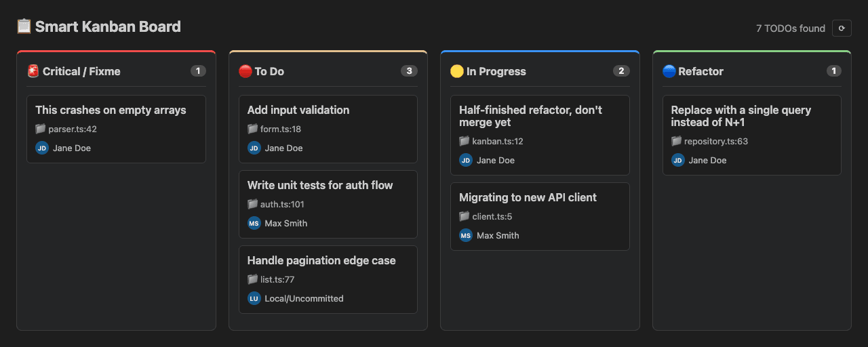Click the yellow circle icon beside In Progress

[457, 71]
